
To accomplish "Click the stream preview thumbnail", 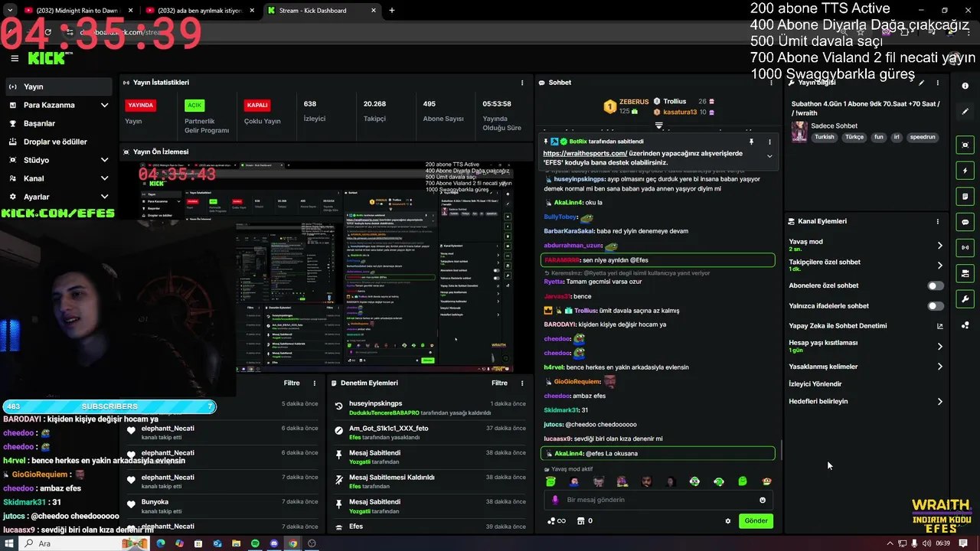I will (326, 266).
